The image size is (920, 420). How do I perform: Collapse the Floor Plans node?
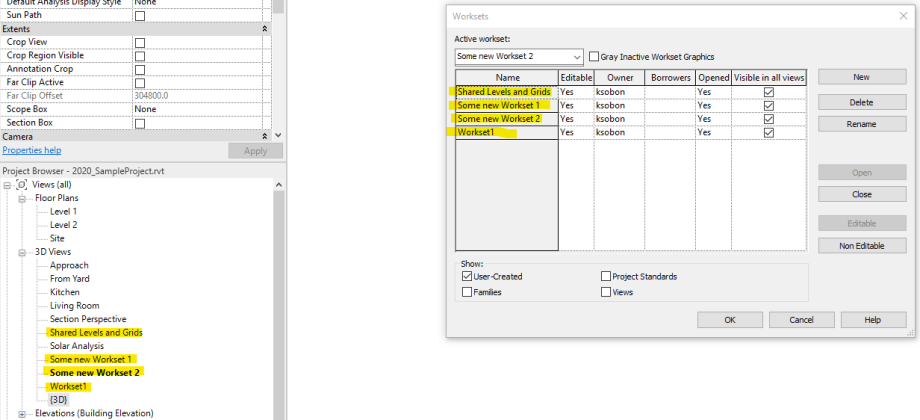tap(22, 198)
